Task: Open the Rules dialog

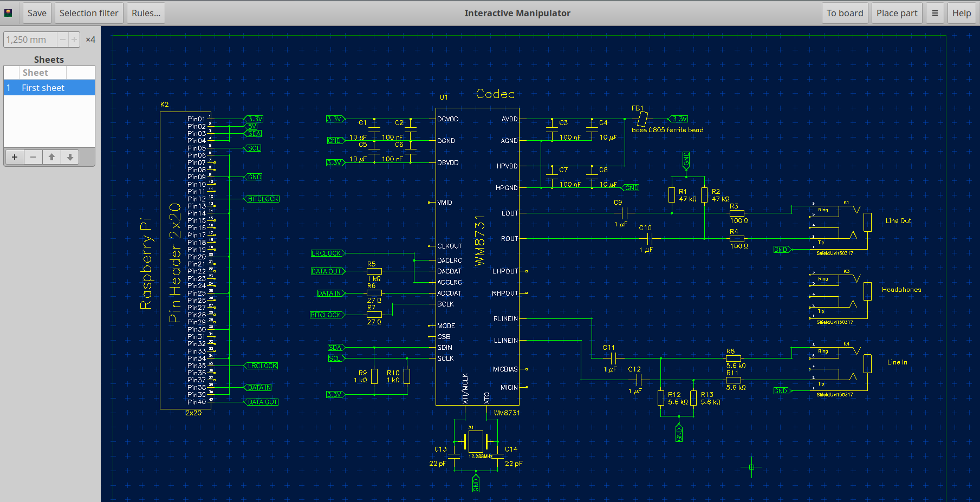Action: click(x=146, y=13)
